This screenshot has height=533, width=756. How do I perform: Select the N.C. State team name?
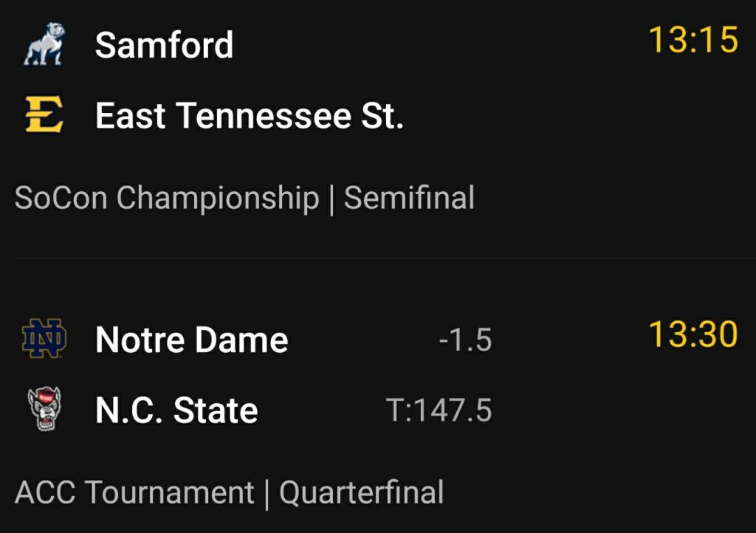point(177,410)
